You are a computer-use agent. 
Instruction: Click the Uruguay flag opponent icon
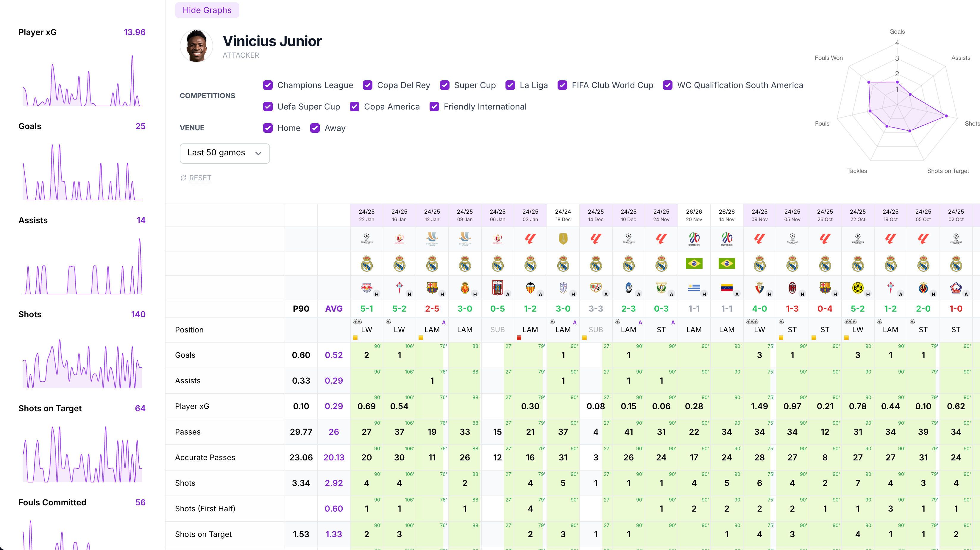[x=694, y=288]
